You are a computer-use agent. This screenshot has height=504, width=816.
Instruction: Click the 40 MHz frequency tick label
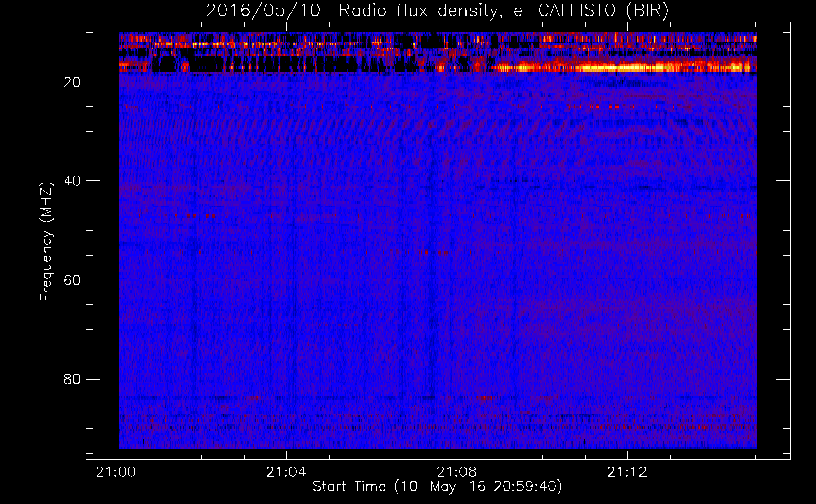72,181
